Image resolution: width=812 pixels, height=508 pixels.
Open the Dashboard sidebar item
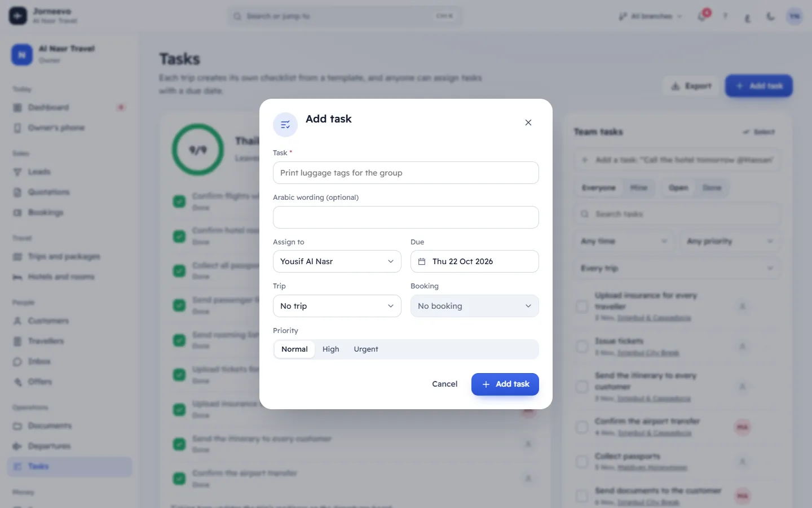tap(69, 107)
